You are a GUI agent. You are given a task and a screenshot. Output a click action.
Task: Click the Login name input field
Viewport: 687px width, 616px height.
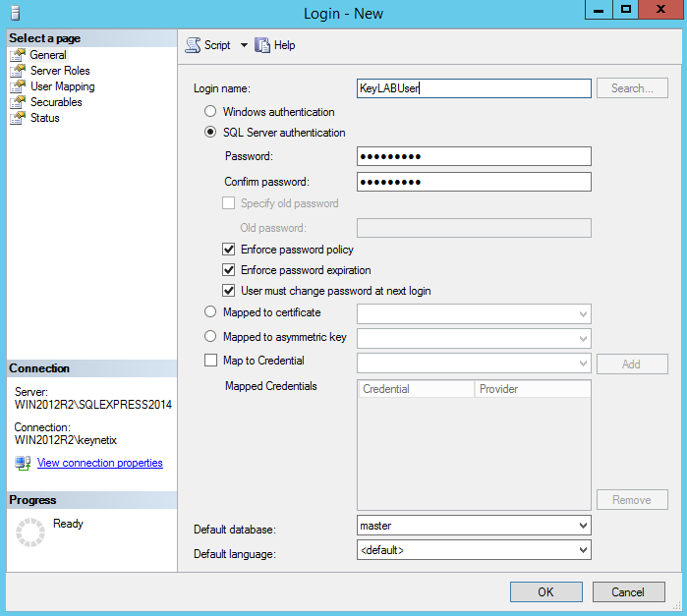tap(474, 88)
